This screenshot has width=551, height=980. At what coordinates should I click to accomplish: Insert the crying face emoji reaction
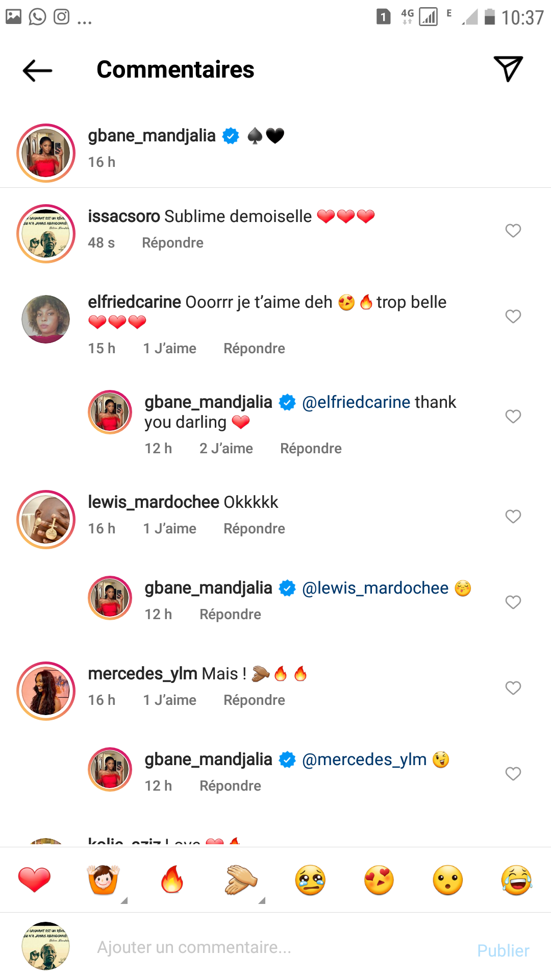(x=310, y=879)
